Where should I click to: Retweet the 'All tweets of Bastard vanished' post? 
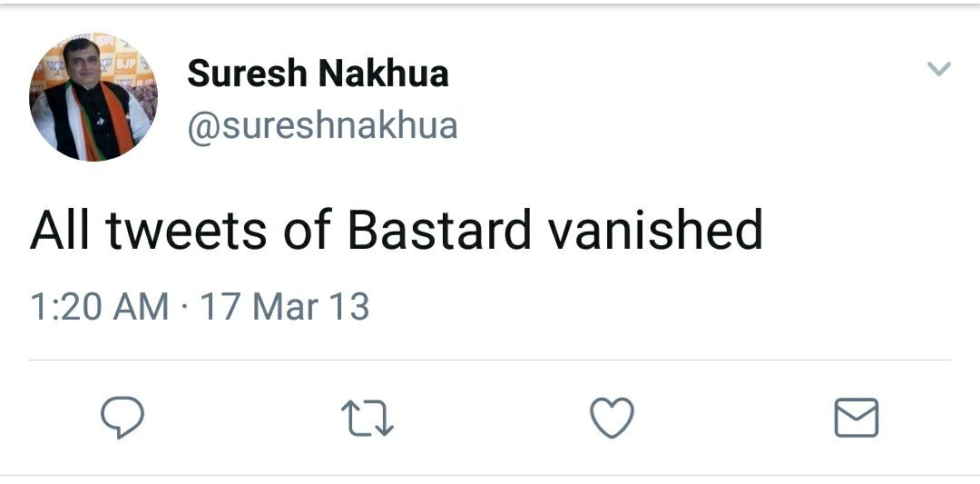coord(367,418)
